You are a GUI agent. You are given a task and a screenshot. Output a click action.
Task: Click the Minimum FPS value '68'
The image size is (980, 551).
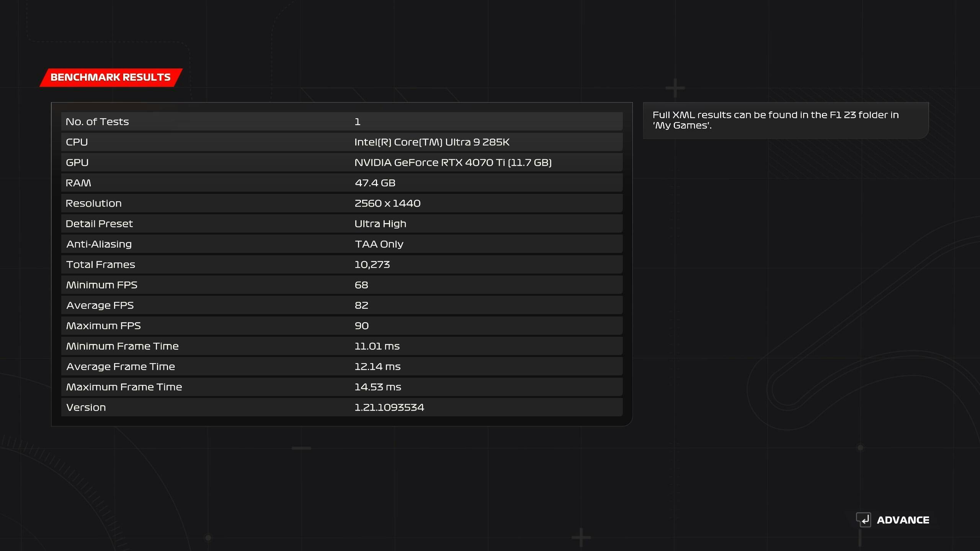[x=361, y=285]
